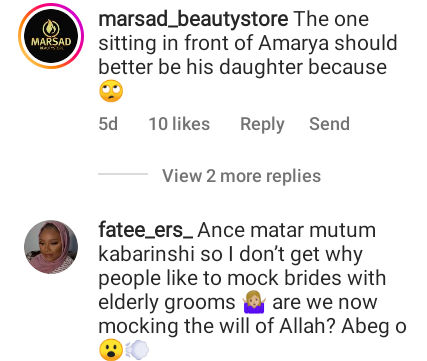Click the phrase 'elderly grooms'
The image size is (427, 361).
coord(167,303)
